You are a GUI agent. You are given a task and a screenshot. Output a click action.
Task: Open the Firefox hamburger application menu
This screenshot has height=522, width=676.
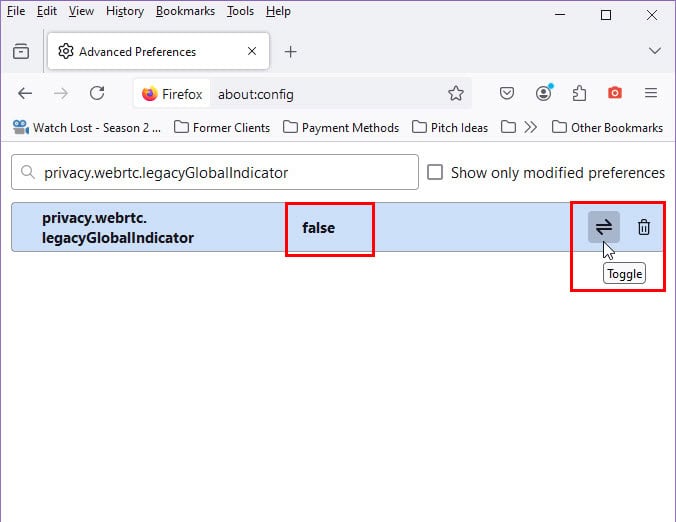tap(651, 93)
